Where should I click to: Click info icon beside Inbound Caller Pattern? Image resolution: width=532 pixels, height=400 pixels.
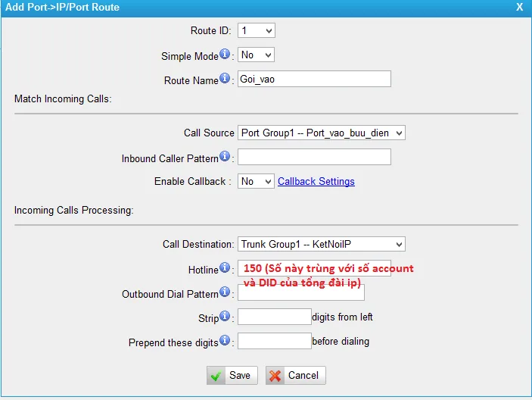click(225, 158)
